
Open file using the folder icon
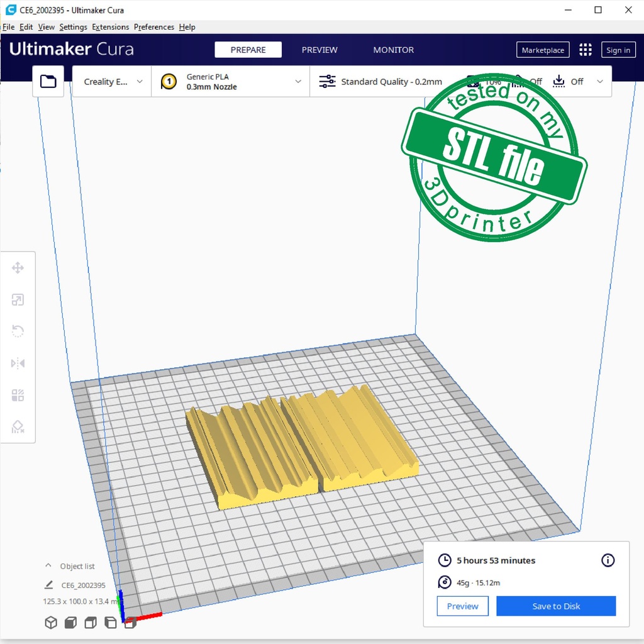[48, 81]
